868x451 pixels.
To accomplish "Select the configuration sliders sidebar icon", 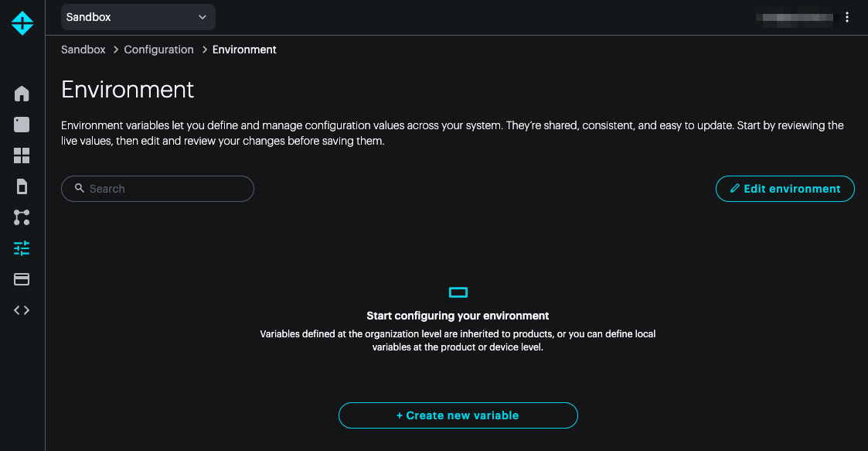I will (x=22, y=248).
